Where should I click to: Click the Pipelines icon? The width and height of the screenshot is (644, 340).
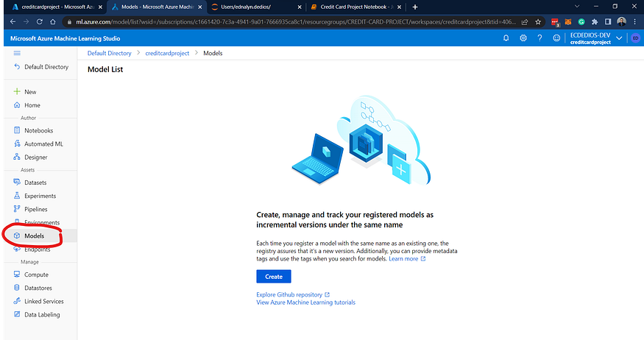(17, 208)
